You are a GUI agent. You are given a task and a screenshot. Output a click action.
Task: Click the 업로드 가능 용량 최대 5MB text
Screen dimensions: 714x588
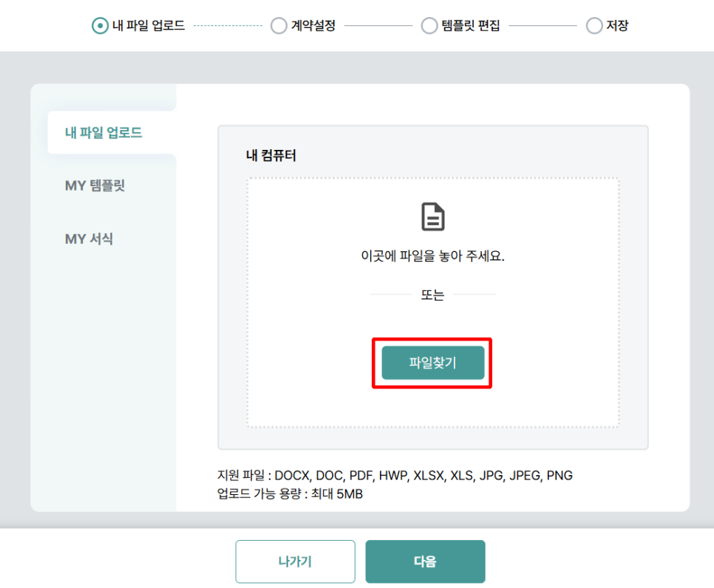click(x=290, y=493)
